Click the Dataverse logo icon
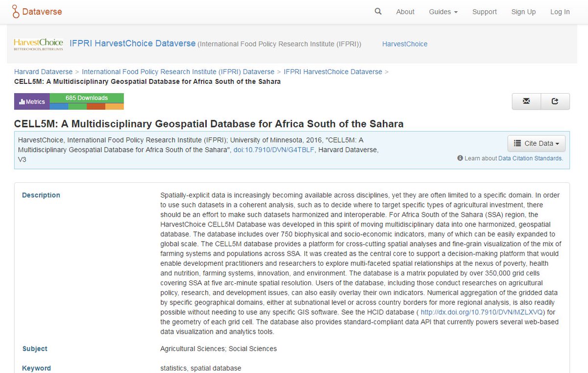Viewport: 588px width, 373px height. (x=16, y=12)
